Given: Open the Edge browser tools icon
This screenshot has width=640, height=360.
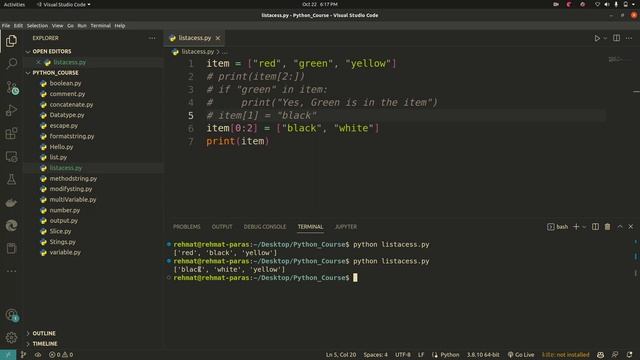Looking at the screenshot, I should [11, 225].
